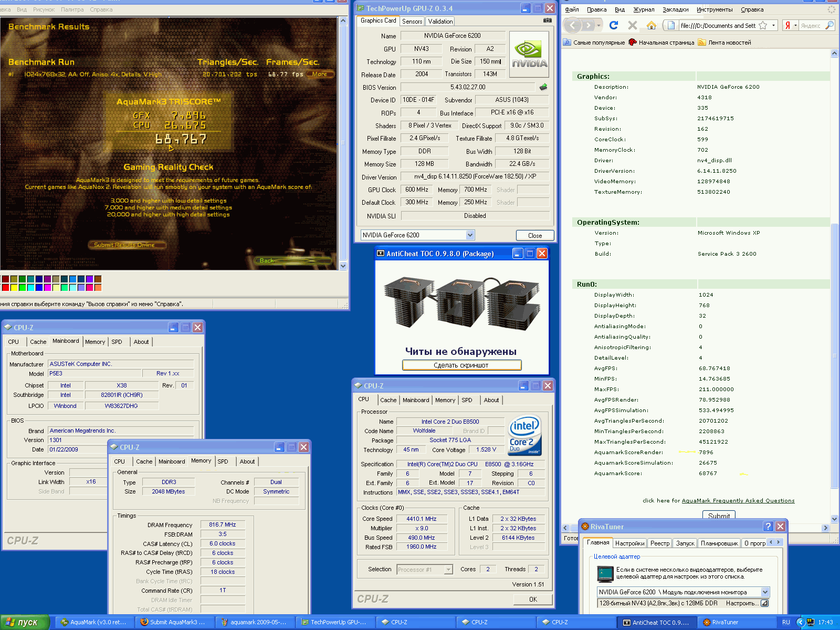Open Начальная страница bookmark
Image resolution: width=840 pixels, height=630 pixels.
coord(661,43)
